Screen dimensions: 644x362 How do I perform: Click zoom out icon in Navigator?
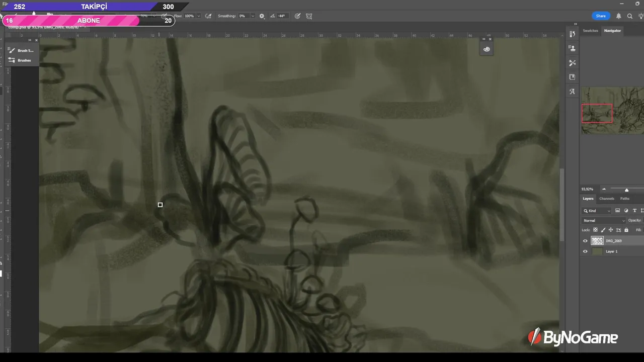pos(604,189)
